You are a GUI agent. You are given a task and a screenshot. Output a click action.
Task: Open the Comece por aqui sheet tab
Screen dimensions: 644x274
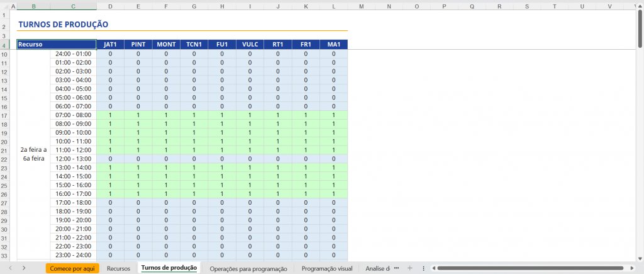pyautogui.click(x=72, y=268)
